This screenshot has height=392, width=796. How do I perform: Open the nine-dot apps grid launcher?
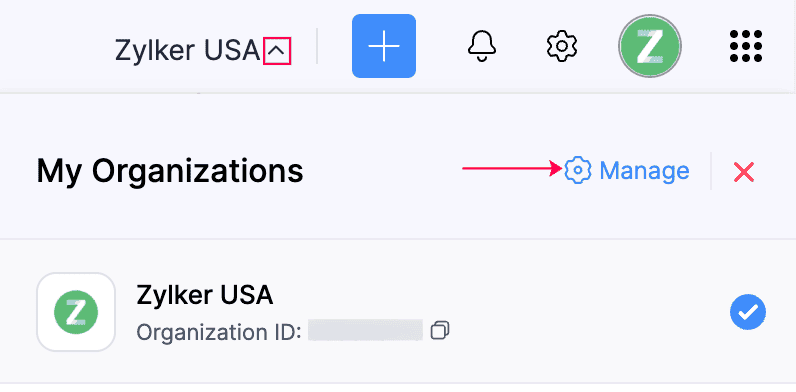[x=746, y=46]
